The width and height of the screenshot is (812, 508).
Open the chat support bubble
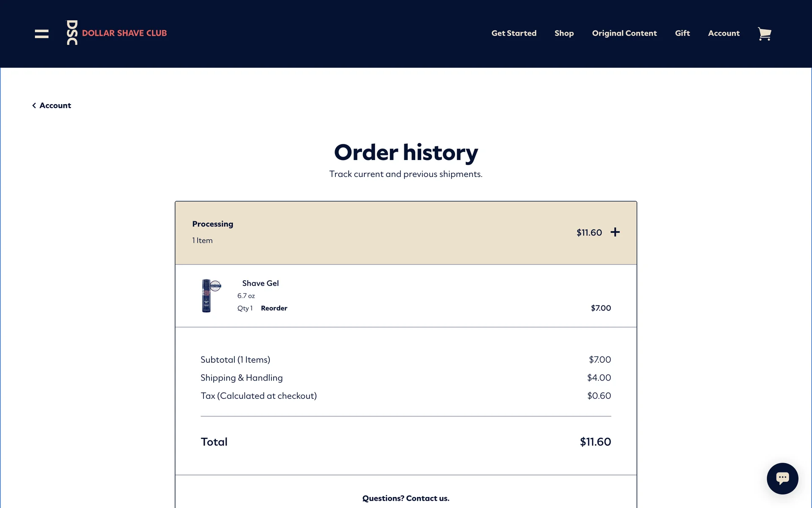point(782,478)
